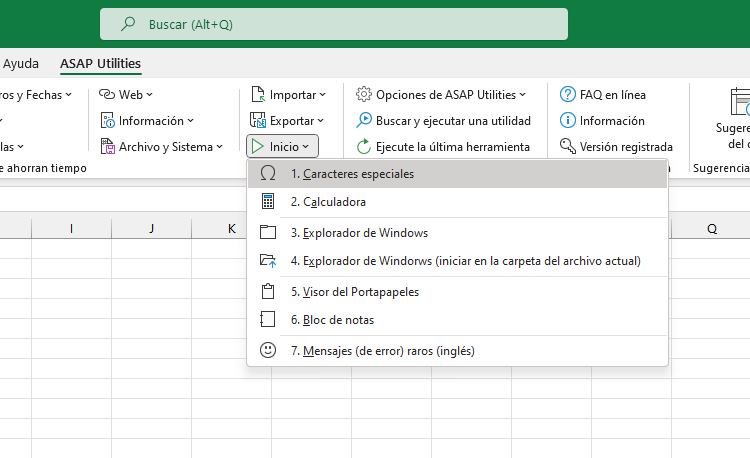Click the Web link-chain icon
Screen dimensions: 750x458
[x=107, y=94]
